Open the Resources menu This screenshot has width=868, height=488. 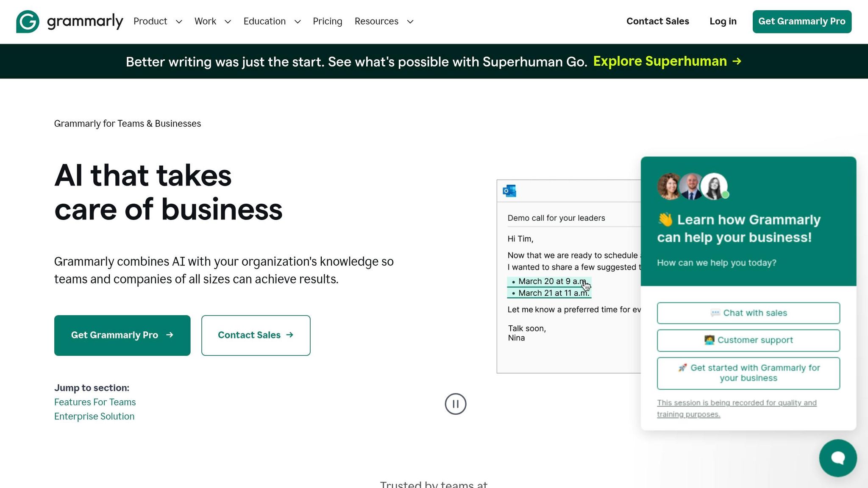[x=376, y=21]
